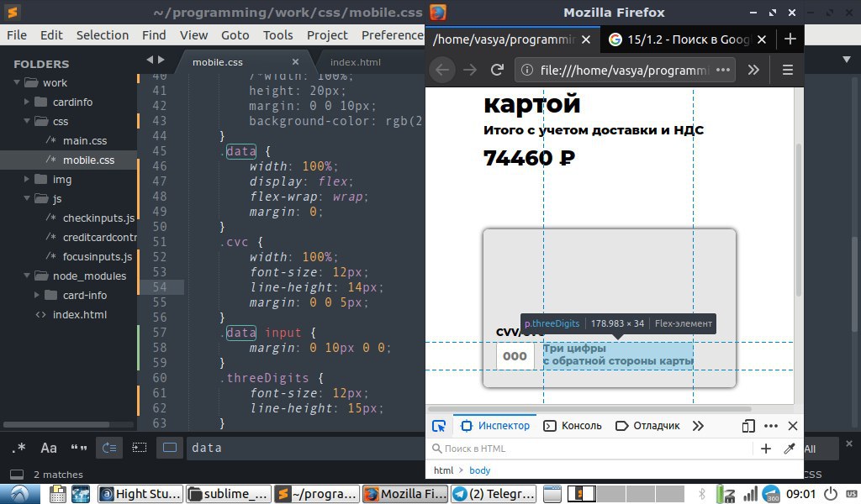Click the Поиск в HTML search field
Screen dimensions: 861x504
pyautogui.click(x=590, y=449)
